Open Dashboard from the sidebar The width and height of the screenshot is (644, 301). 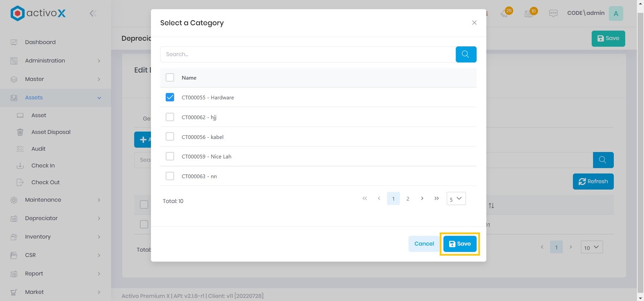40,42
